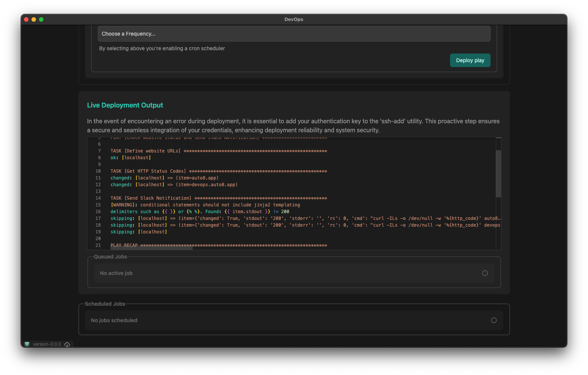The image size is (588, 375).
Task: Click the No active job text
Action: point(116,273)
